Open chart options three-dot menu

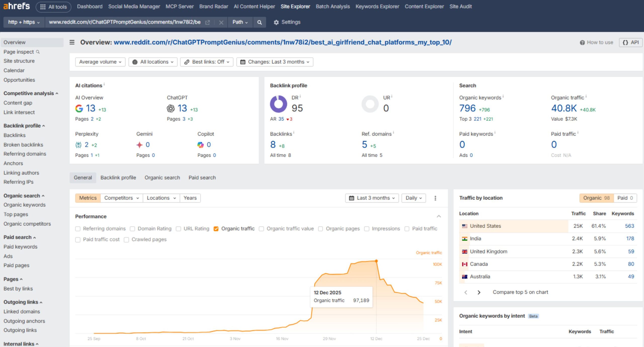[x=435, y=198]
